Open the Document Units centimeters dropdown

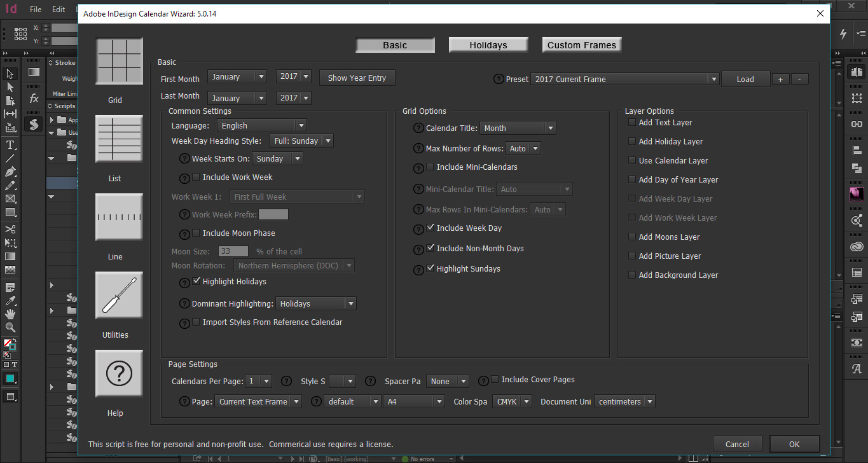click(624, 402)
